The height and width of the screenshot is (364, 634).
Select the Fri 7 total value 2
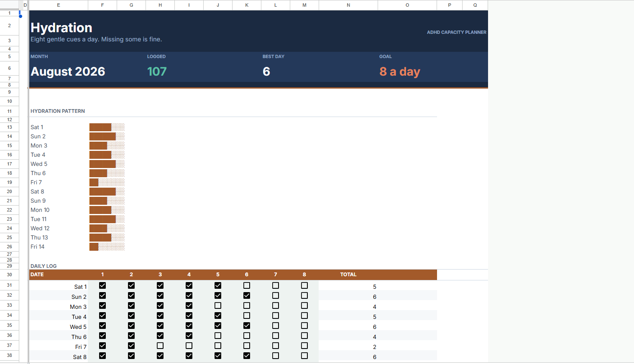(x=375, y=347)
